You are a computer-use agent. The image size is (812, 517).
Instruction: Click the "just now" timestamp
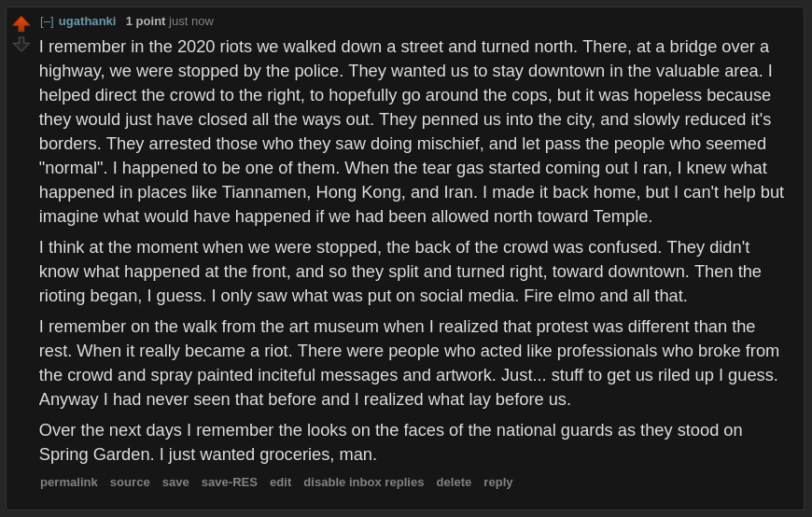(x=191, y=21)
